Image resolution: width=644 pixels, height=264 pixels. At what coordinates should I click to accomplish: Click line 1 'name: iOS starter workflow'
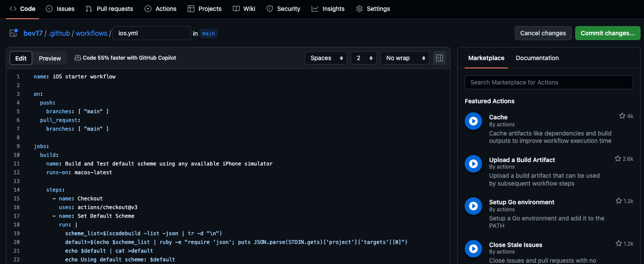pyautogui.click(x=74, y=77)
